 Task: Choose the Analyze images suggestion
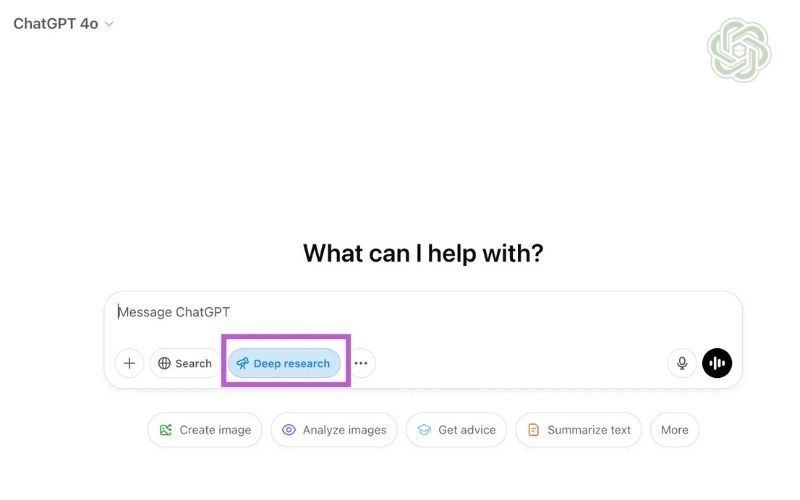click(x=334, y=430)
